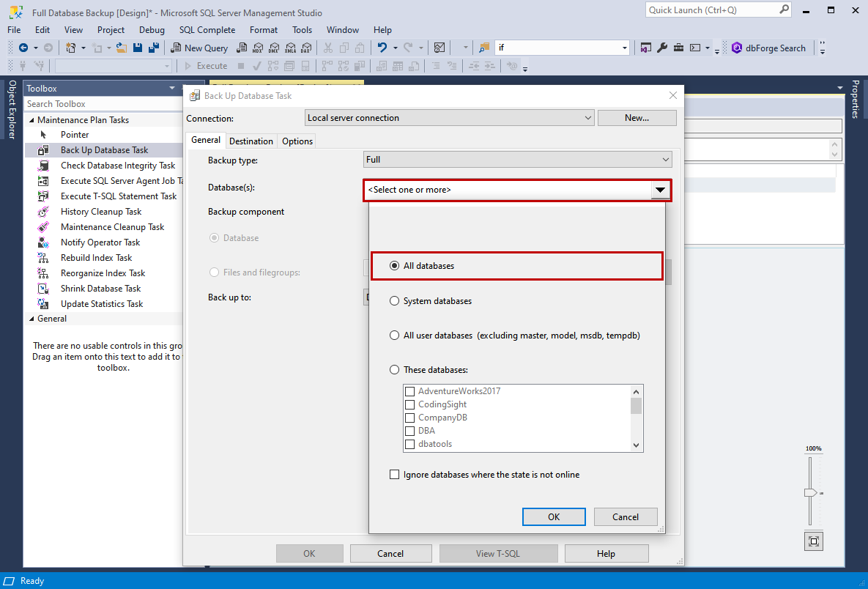Click the Find in Files icon
The image size is (868, 589).
(x=484, y=48)
